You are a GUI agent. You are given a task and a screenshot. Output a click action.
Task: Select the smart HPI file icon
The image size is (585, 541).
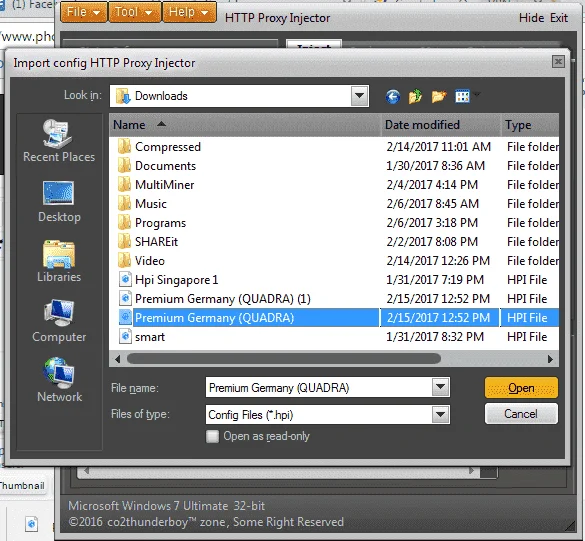(x=125, y=337)
